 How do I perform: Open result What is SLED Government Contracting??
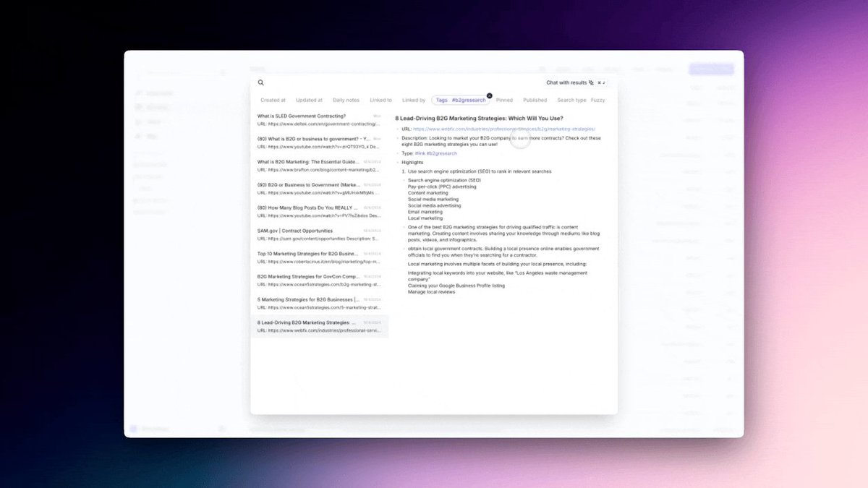319,120
